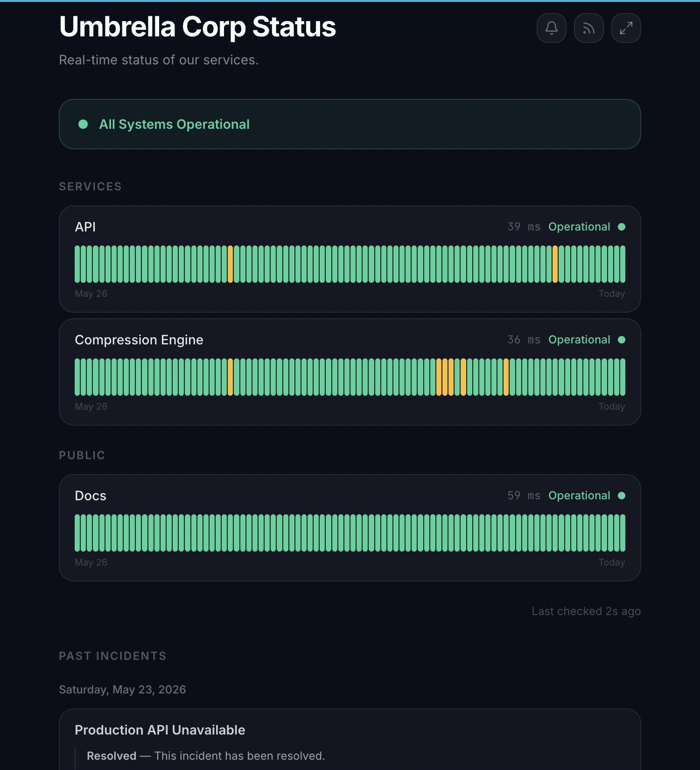Select first yellow bar in Compression Engine timeline
The width and height of the screenshot is (700, 770).
pos(230,377)
